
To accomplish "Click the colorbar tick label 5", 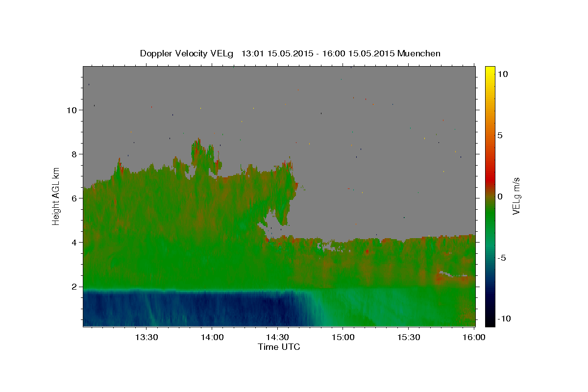I will pos(500,135).
